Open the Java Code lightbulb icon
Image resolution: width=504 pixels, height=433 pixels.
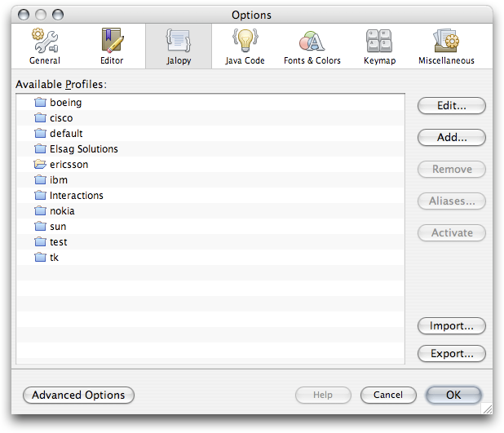(245, 40)
